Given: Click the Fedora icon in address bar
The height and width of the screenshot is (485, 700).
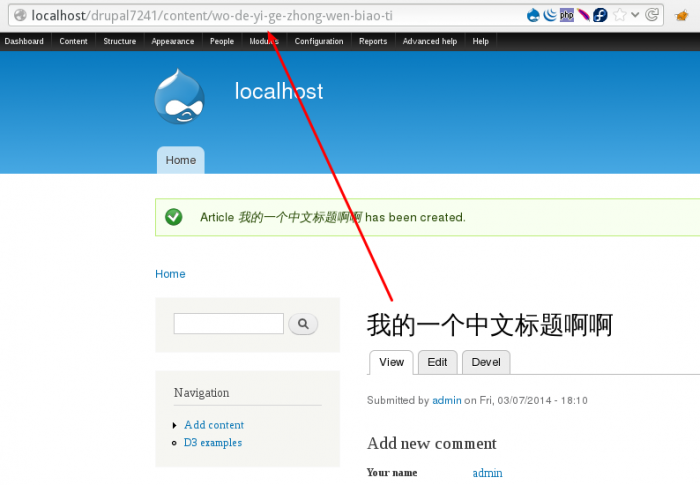Looking at the screenshot, I should [x=600, y=15].
